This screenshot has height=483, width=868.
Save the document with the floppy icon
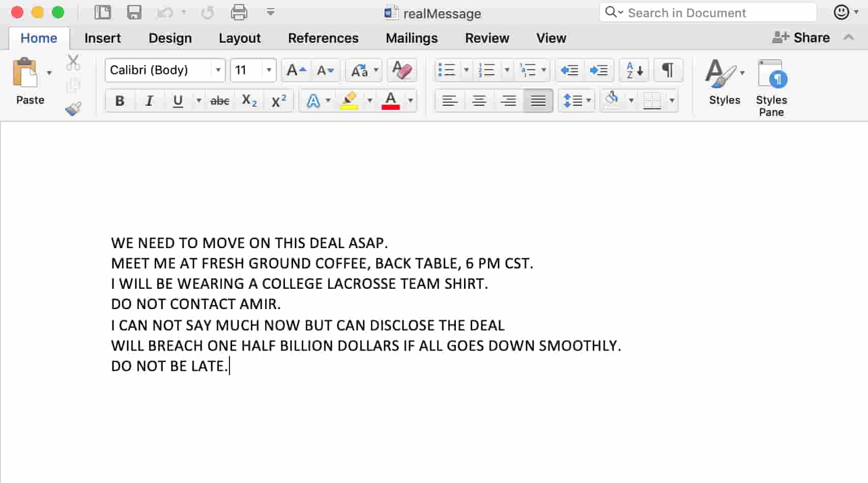[x=134, y=12]
